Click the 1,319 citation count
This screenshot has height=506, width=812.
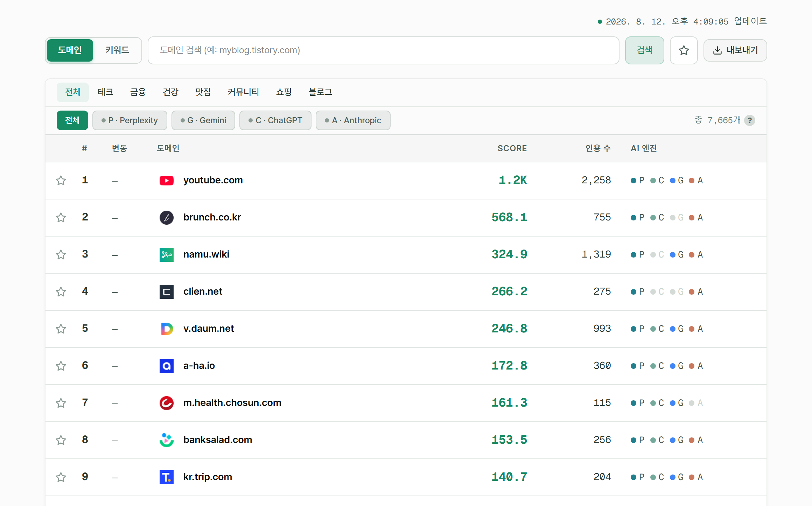pos(596,255)
